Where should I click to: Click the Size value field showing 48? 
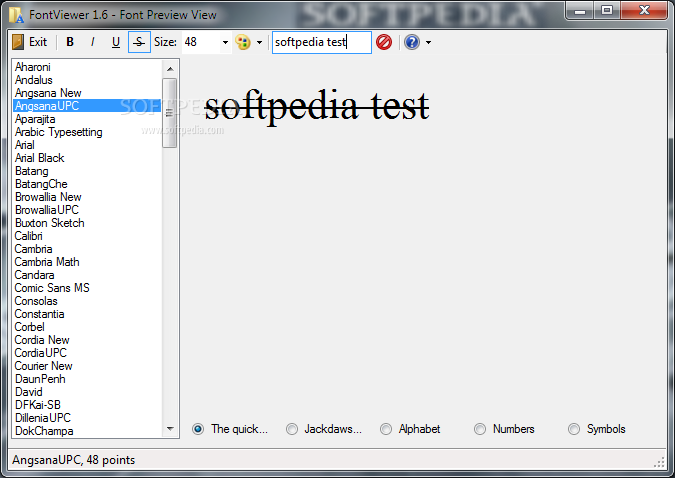(x=201, y=42)
